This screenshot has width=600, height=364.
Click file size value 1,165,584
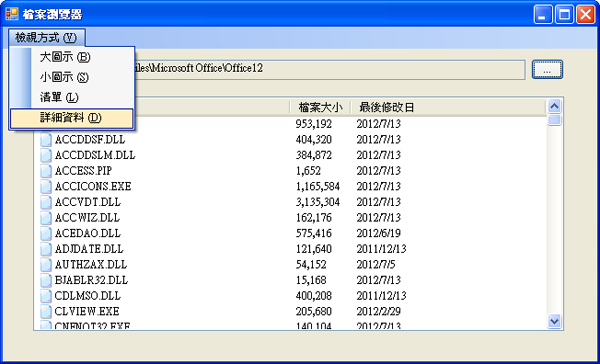318,186
